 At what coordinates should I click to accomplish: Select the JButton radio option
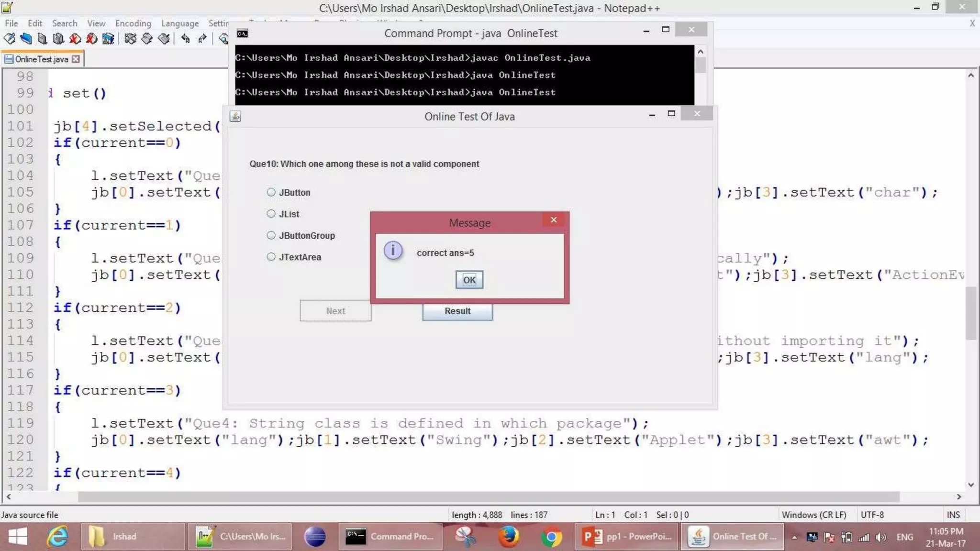271,192
